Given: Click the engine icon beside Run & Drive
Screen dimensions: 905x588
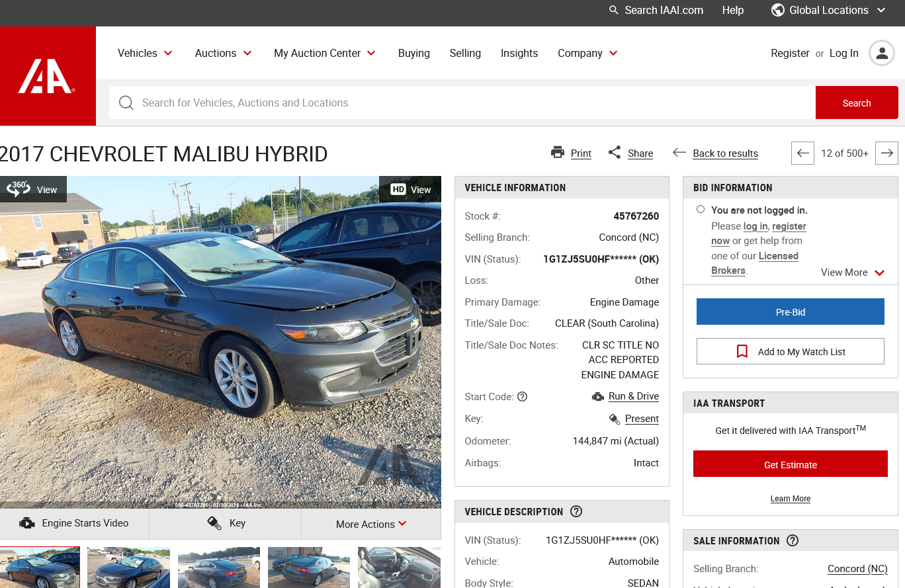Looking at the screenshot, I should pyautogui.click(x=598, y=397).
